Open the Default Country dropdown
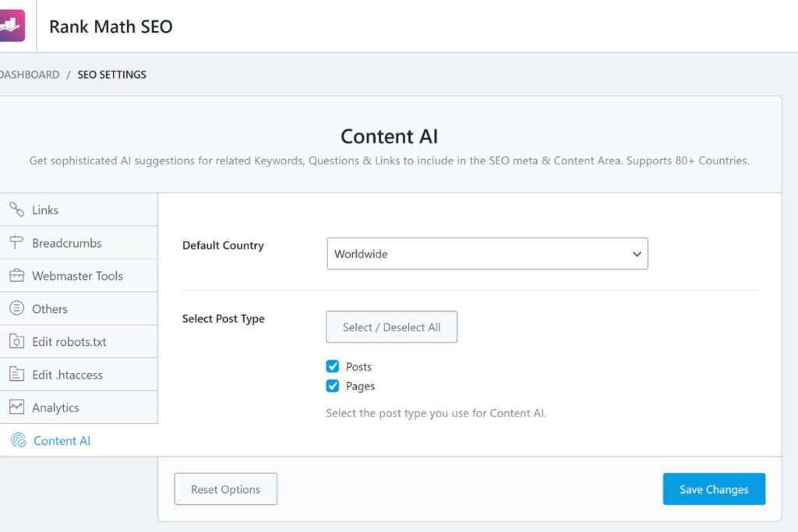This screenshot has height=532, width=798. coord(486,254)
